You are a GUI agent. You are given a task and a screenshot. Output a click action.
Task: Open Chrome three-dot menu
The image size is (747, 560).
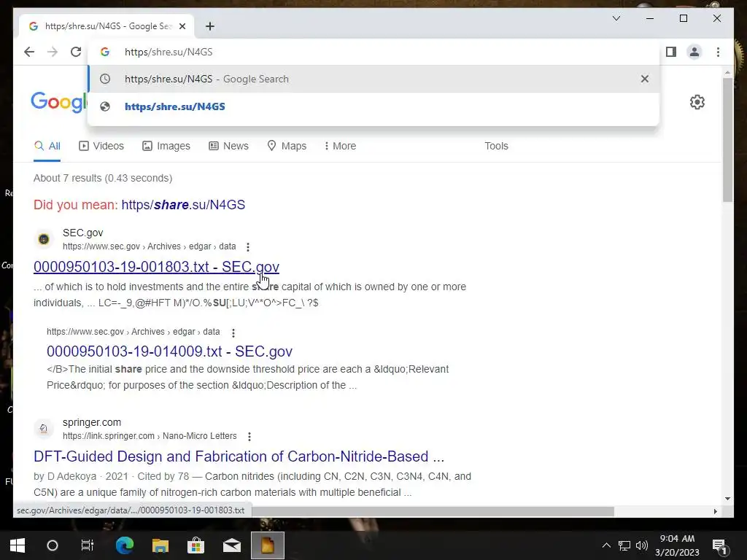pos(718,52)
